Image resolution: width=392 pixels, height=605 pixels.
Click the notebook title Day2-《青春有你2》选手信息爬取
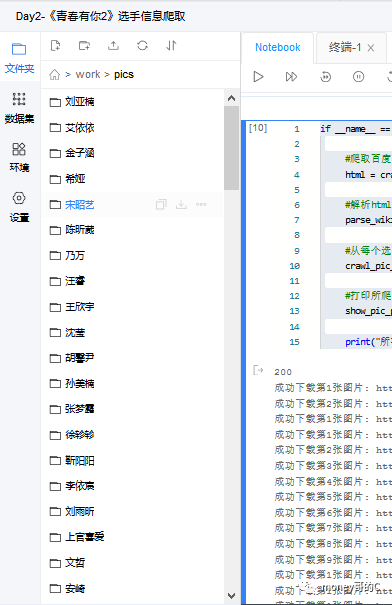pos(100,16)
